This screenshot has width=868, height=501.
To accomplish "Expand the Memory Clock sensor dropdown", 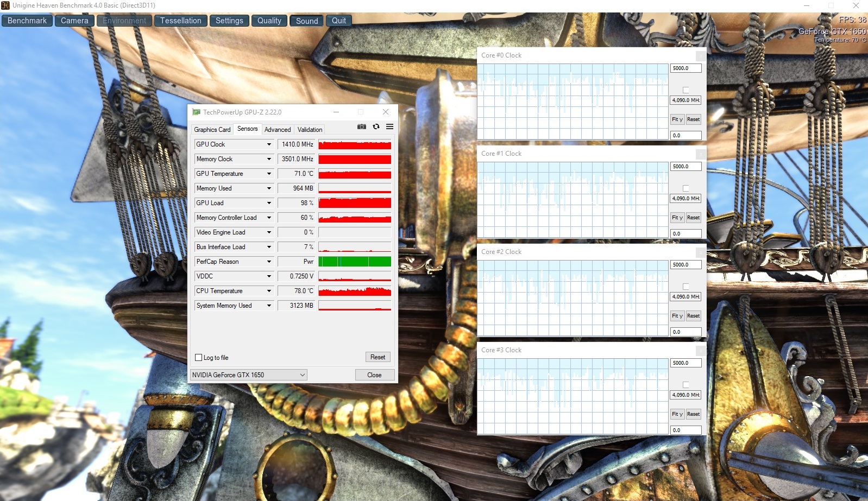I will click(x=269, y=159).
